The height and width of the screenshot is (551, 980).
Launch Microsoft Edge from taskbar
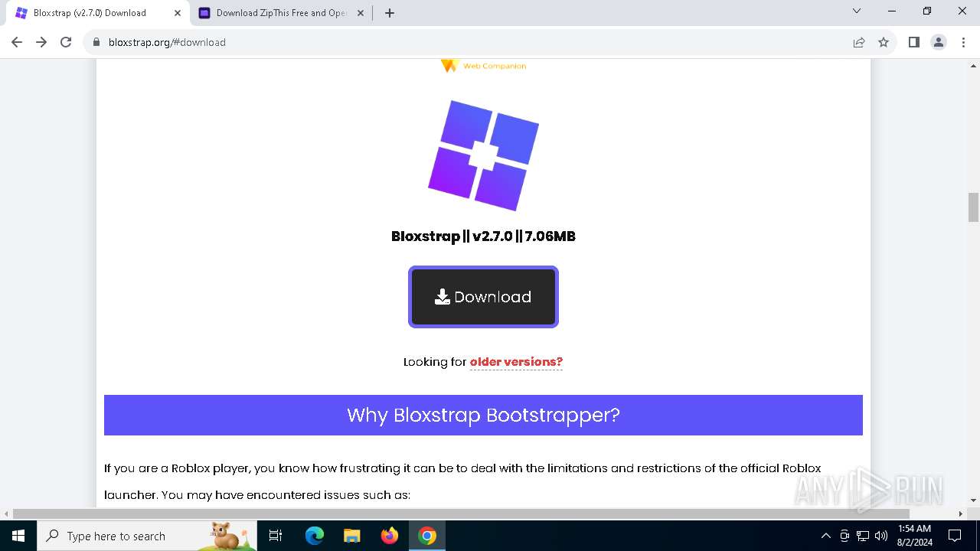click(314, 536)
